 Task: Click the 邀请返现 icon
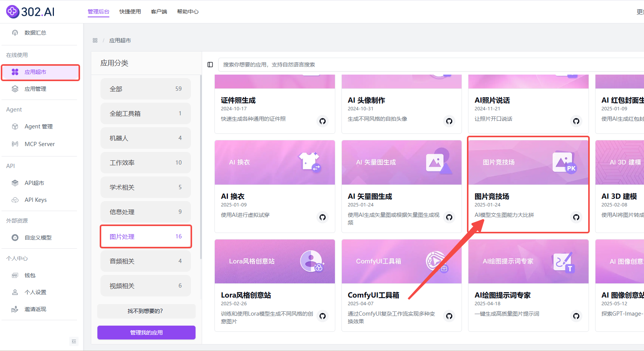pyautogui.click(x=15, y=309)
